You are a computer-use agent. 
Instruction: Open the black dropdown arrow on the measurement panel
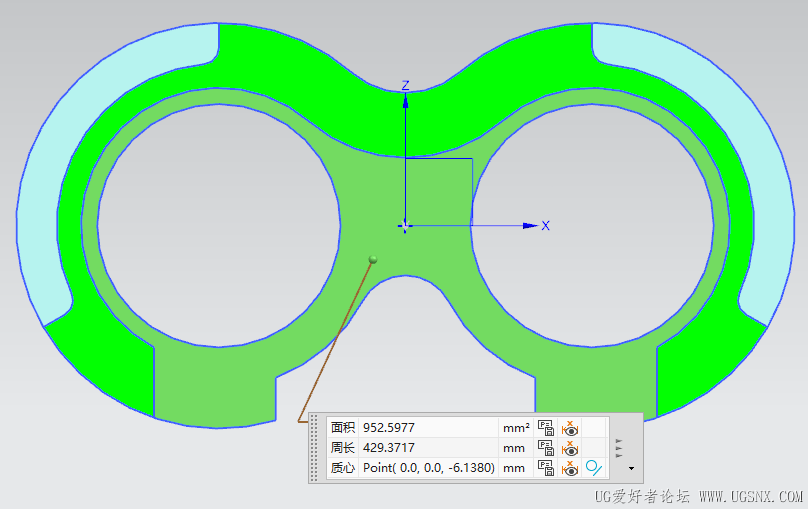(631, 468)
